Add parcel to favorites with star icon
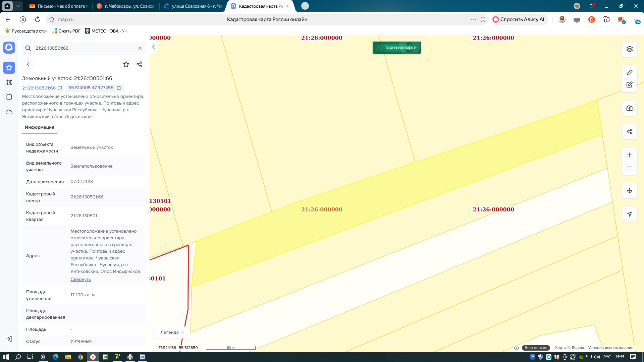The image size is (644, 362). [126, 64]
